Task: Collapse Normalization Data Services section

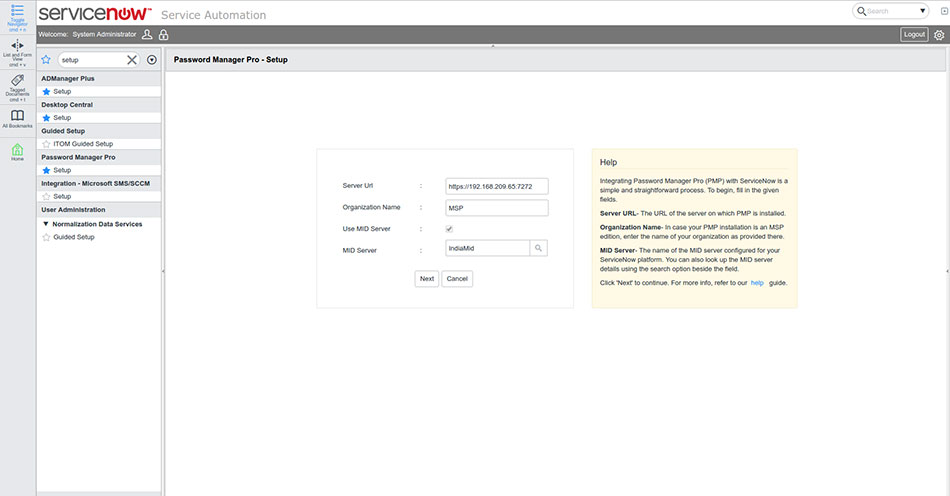Action: point(46,224)
